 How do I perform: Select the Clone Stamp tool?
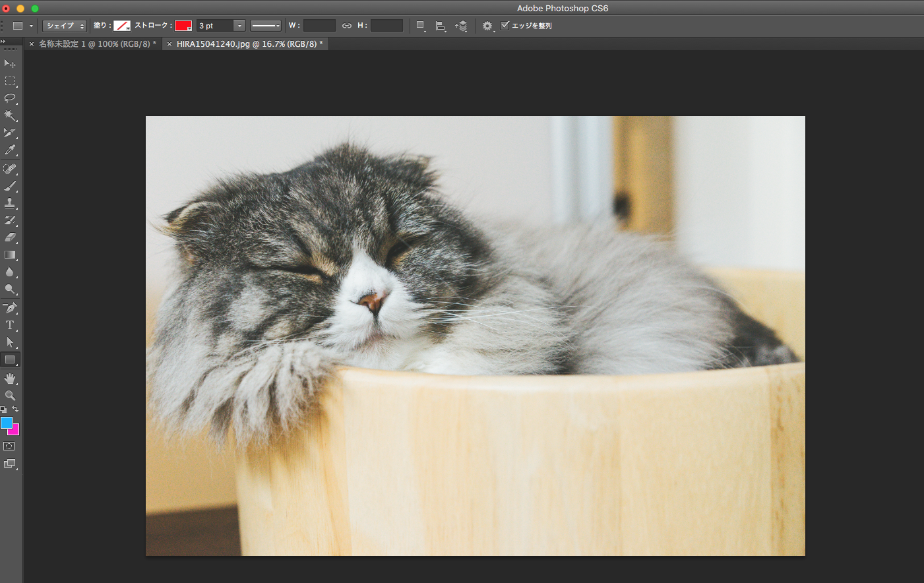[x=10, y=203]
